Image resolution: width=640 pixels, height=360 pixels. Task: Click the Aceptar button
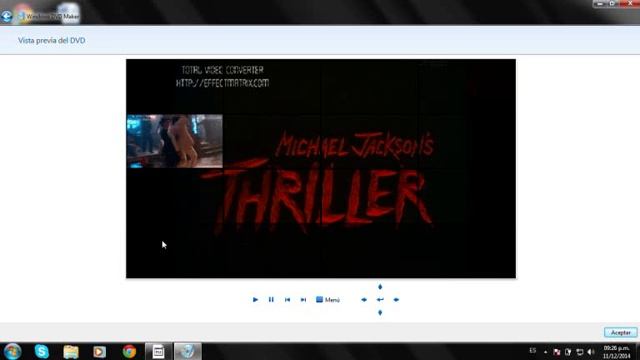pyautogui.click(x=620, y=333)
